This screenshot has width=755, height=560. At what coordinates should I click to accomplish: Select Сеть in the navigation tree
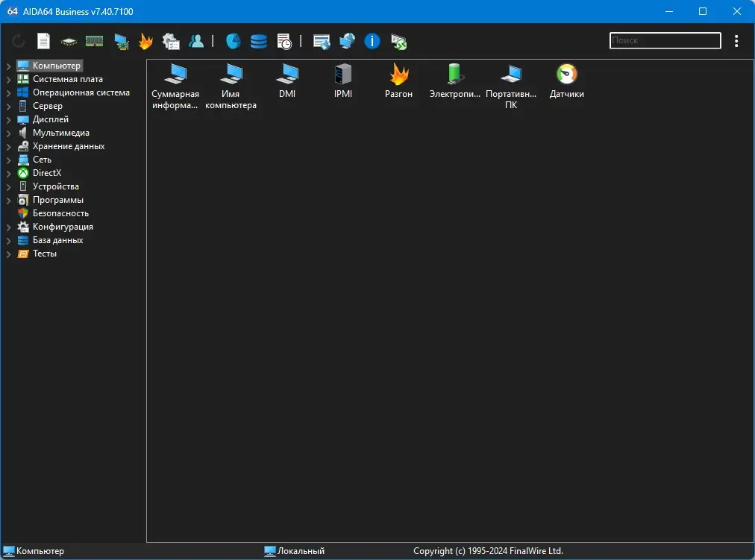41,160
